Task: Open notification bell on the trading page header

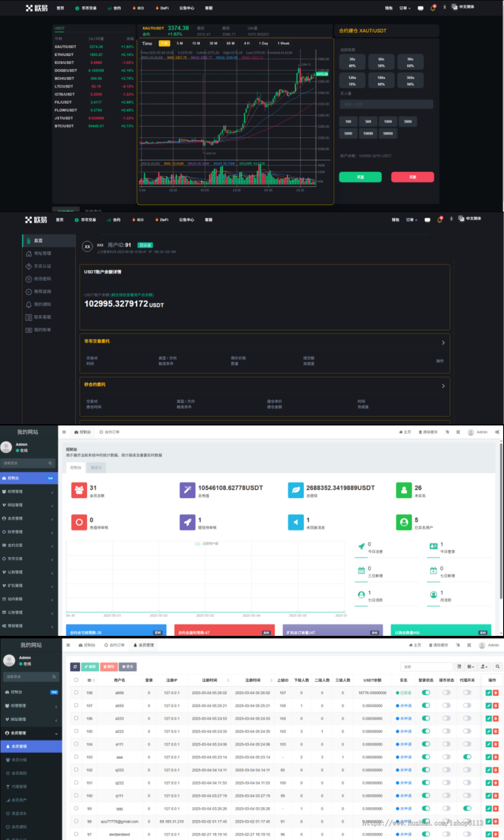Action: coord(433,8)
